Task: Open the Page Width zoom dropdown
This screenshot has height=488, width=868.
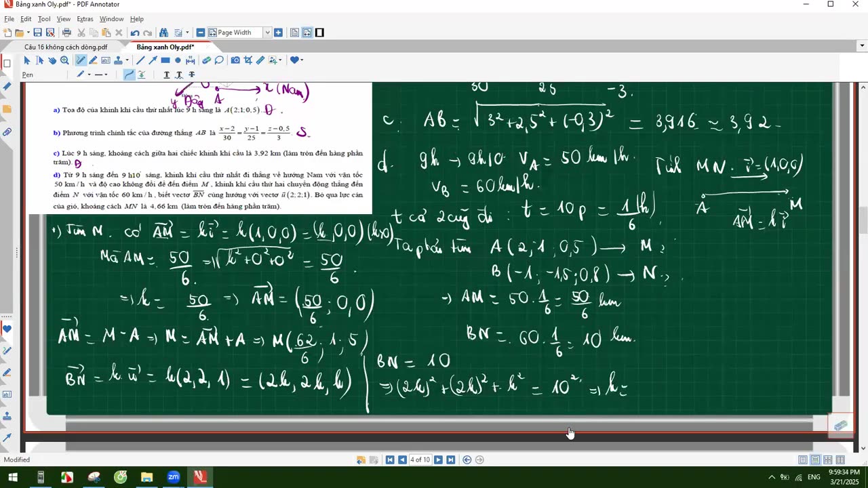Action: [x=267, y=33]
